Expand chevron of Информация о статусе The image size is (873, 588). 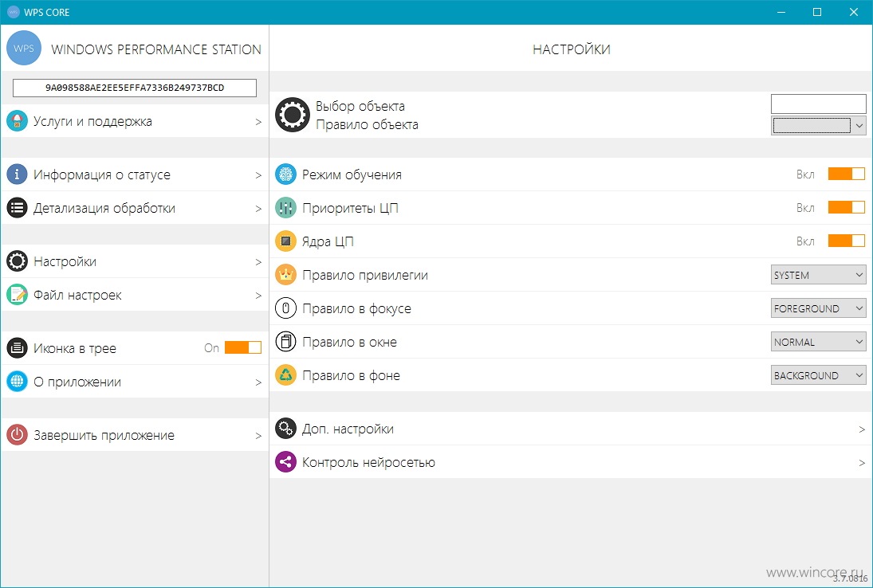tap(258, 175)
